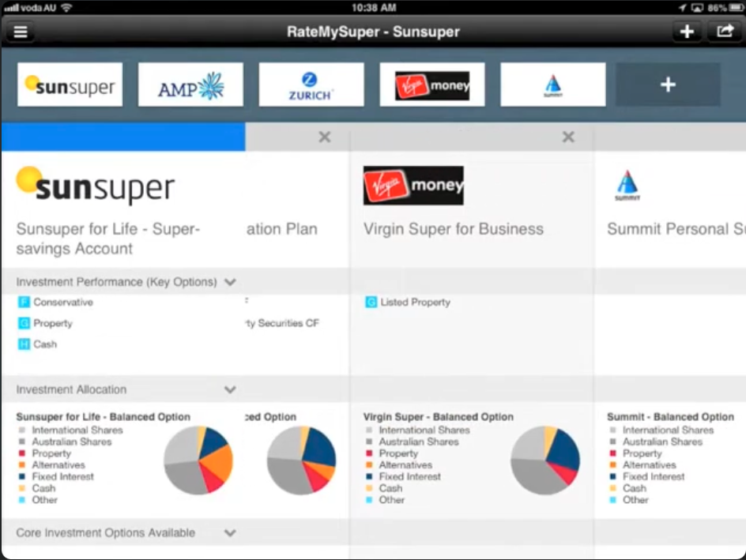This screenshot has width=746, height=560.
Task: Collapse Investment Performance (Key Options) section
Action: (230, 282)
